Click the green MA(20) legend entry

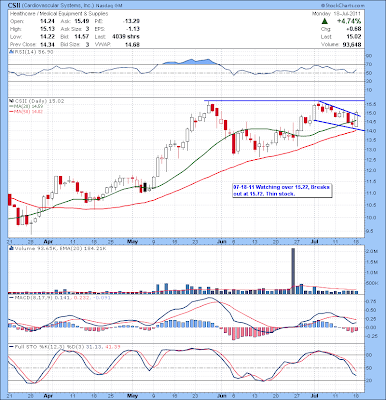27,106
